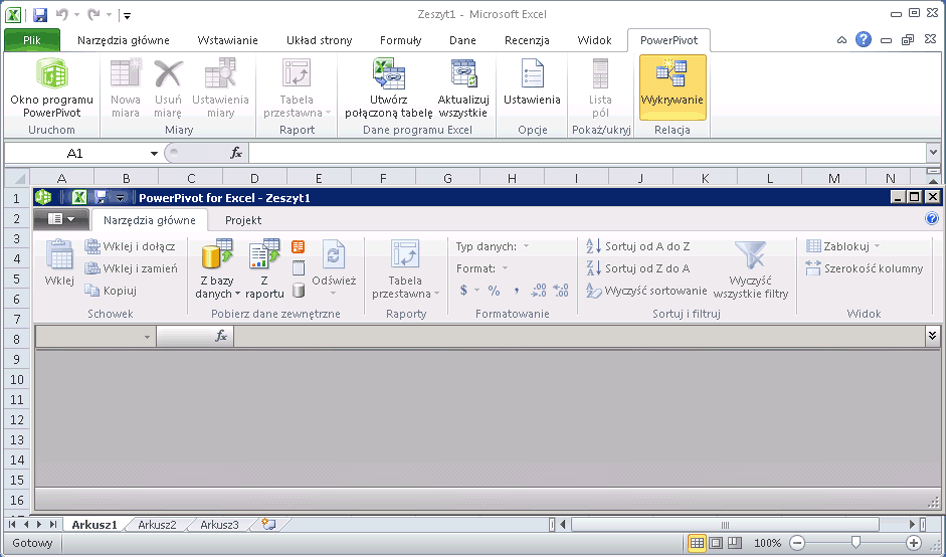The image size is (946, 557).
Task: Expand the Name Box dropdown arrow
Action: tap(154, 153)
